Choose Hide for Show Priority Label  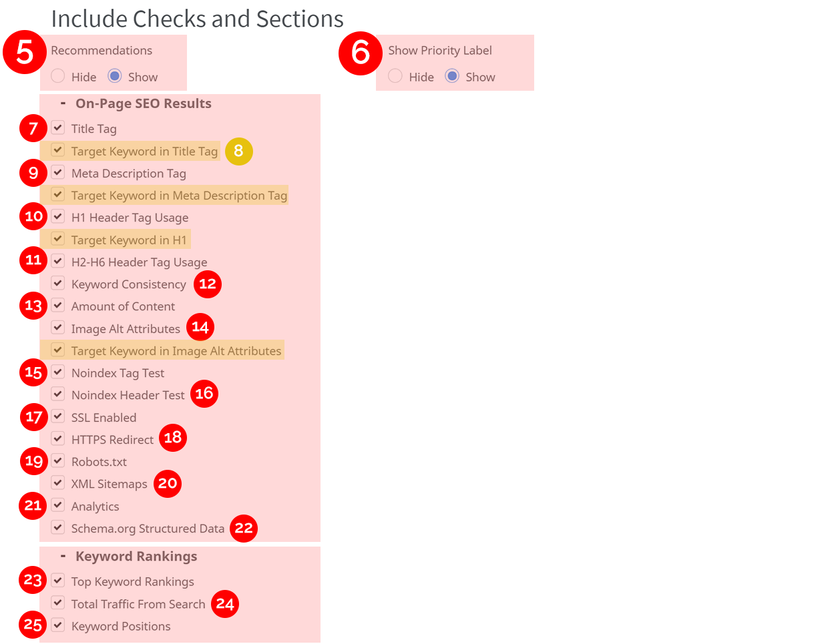[395, 76]
